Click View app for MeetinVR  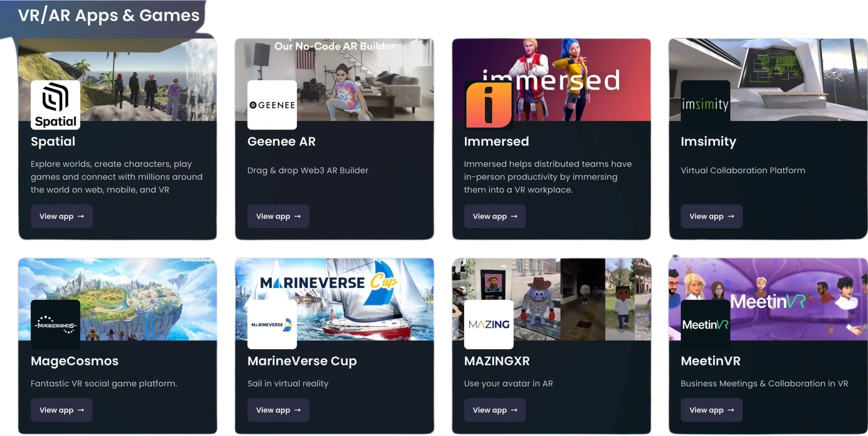pos(711,410)
